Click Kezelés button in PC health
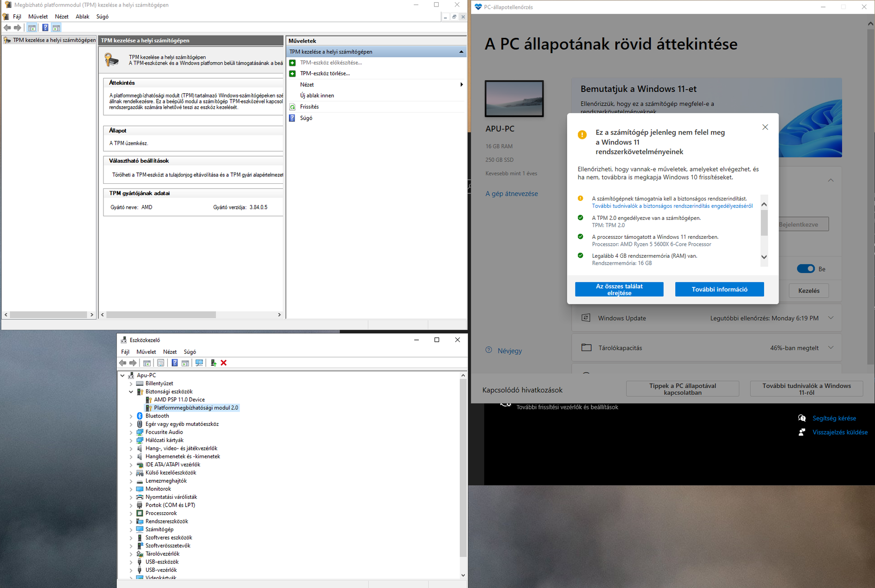The image size is (875, 588). [x=808, y=291]
